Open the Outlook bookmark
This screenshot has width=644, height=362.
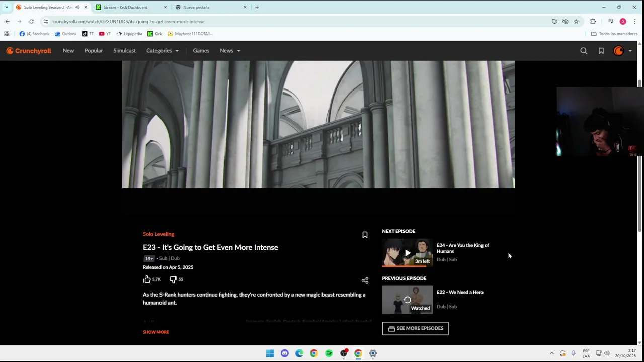pos(65,34)
